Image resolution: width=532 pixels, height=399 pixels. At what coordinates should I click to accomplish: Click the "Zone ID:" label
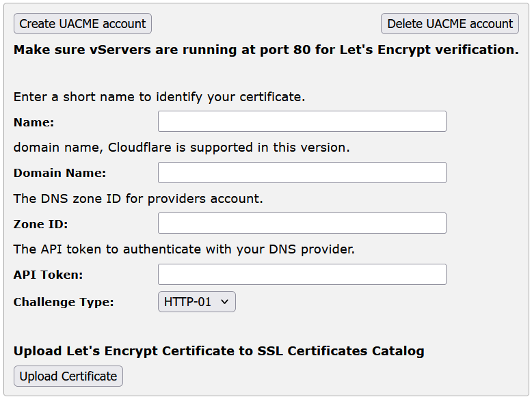tap(40, 224)
